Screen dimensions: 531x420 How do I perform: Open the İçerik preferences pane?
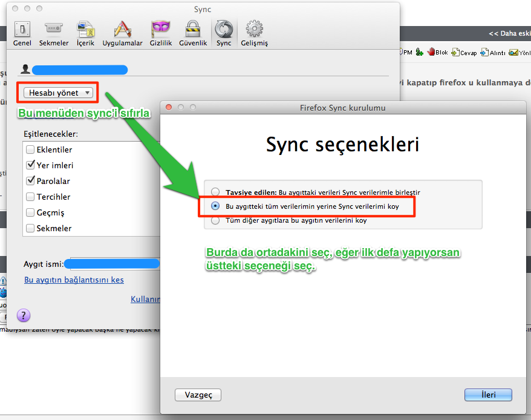click(85, 33)
